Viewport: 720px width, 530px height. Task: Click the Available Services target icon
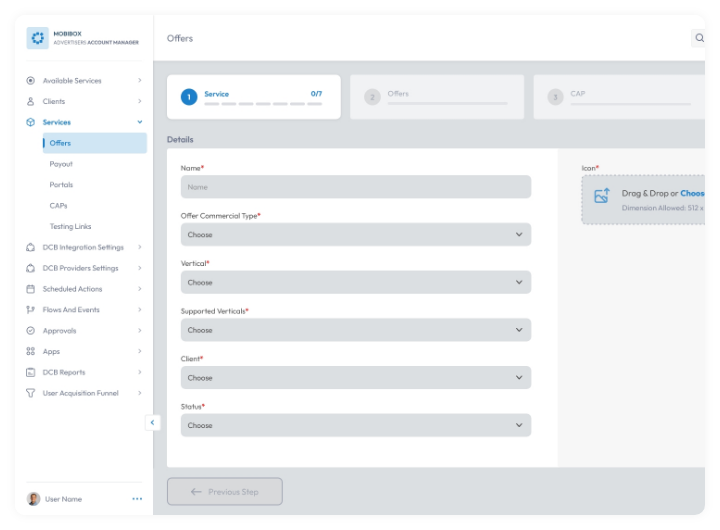pyautogui.click(x=30, y=80)
